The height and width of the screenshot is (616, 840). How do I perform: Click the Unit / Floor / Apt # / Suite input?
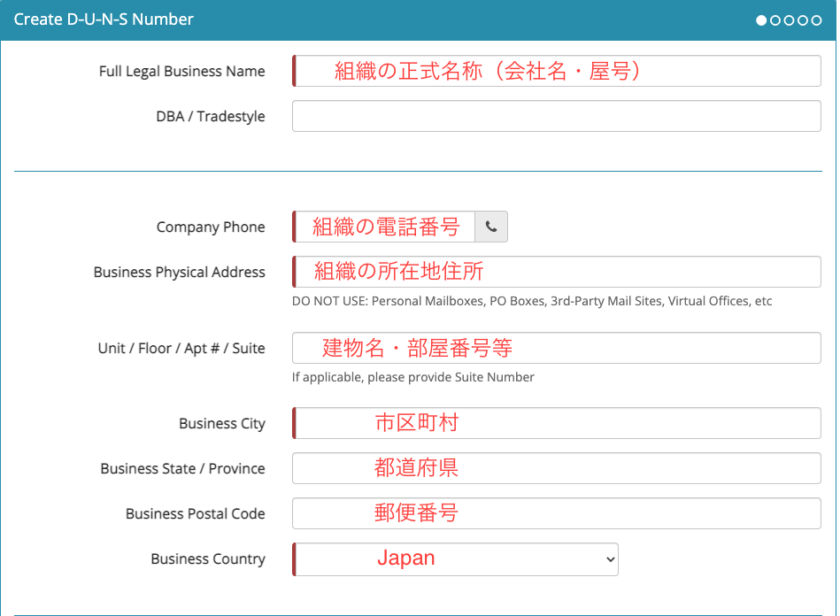pos(556,349)
